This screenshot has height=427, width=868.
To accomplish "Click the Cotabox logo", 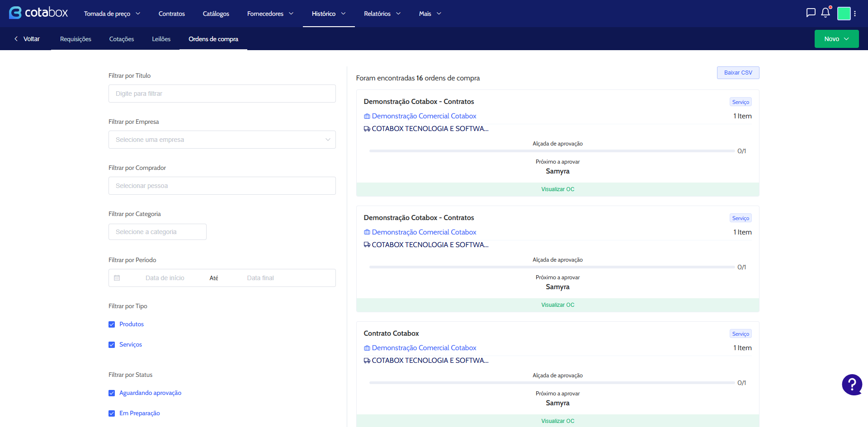I will 38,13.
